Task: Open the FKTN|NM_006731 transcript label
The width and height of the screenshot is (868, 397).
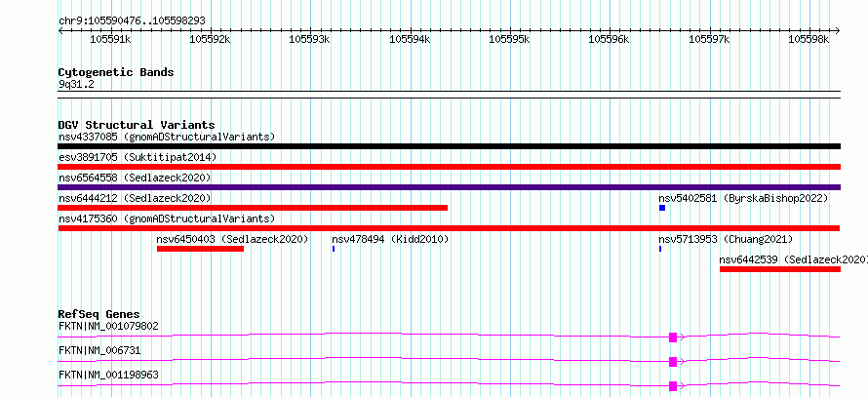Action: tap(99, 350)
